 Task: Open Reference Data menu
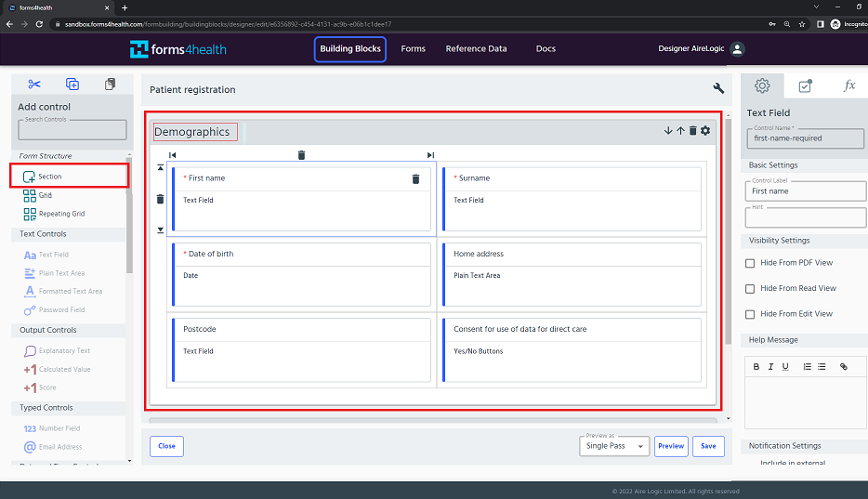coord(476,48)
